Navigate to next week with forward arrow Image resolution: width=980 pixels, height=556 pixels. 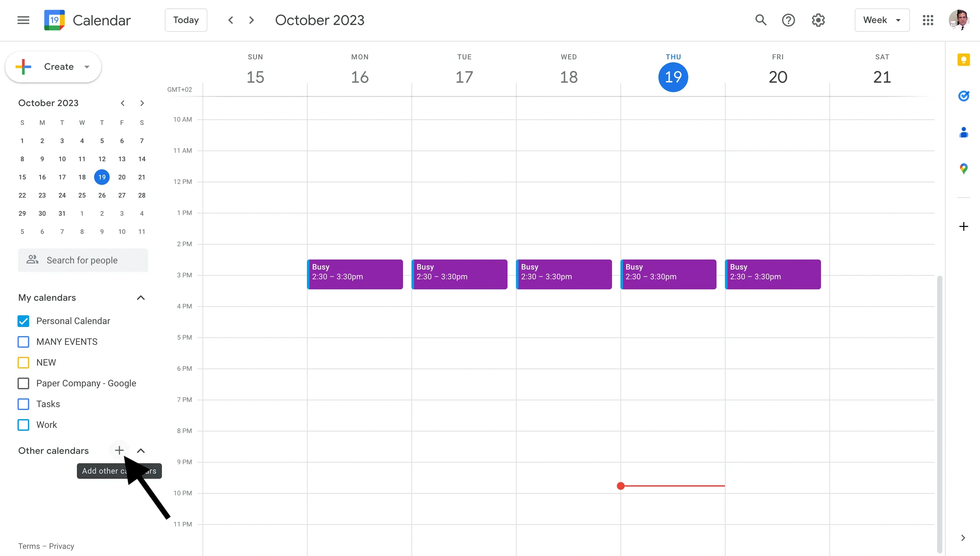point(252,19)
